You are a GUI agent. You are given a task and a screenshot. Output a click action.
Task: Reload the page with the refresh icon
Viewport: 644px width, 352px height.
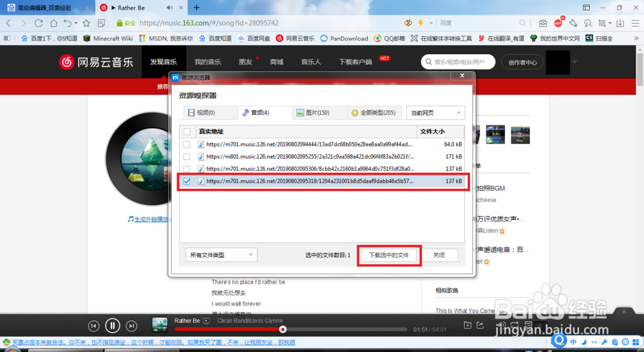click(x=39, y=23)
